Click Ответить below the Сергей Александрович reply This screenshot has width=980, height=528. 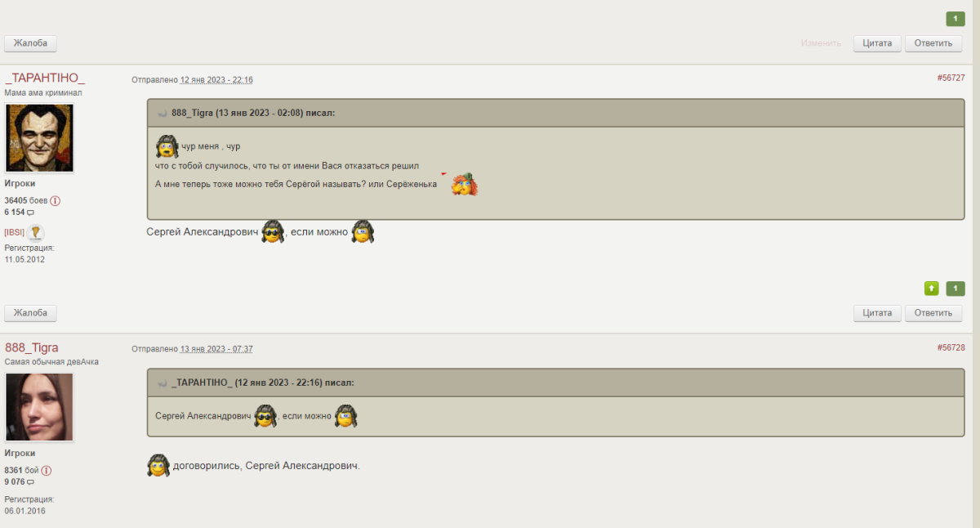[933, 313]
